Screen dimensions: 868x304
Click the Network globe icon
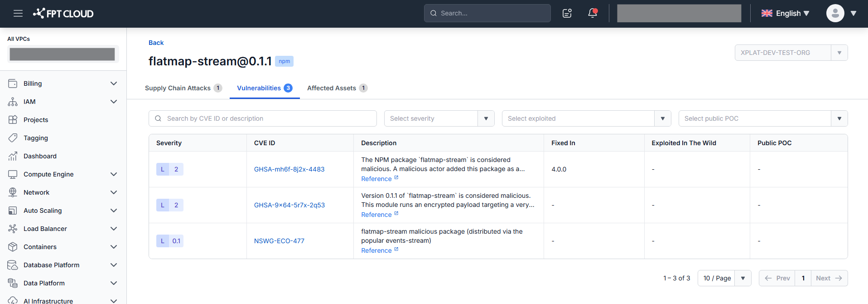(13, 192)
